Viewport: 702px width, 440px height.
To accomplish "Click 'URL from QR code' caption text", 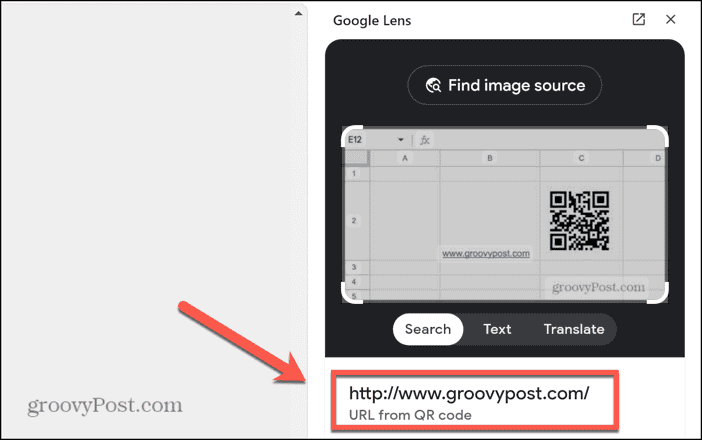I will point(410,415).
